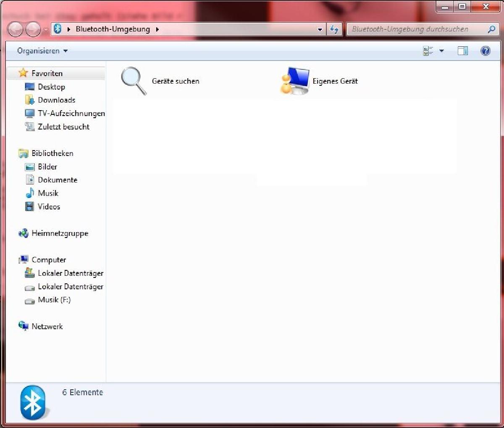Select Desktop in Favoriten
Image resolution: width=504 pixels, height=428 pixels.
pos(51,87)
